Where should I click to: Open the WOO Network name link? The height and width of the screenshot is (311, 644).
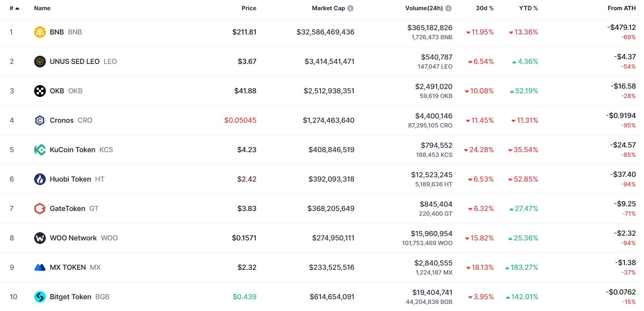pos(73,238)
